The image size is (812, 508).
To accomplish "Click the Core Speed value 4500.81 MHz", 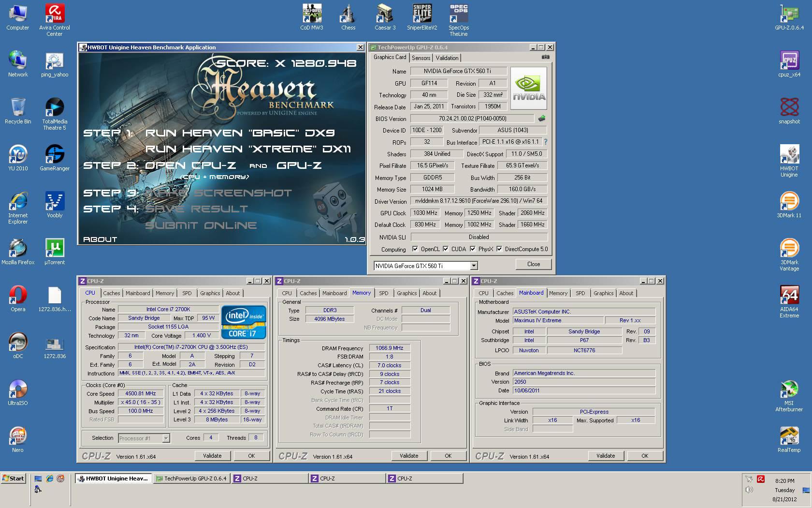I will (141, 393).
